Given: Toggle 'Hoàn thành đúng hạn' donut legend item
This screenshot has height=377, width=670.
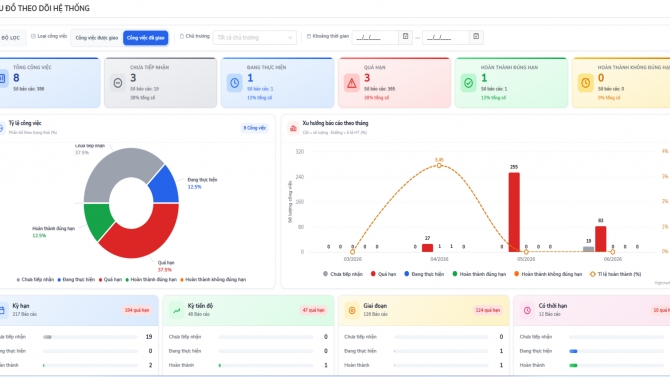Looking at the screenshot, I should point(151,280).
